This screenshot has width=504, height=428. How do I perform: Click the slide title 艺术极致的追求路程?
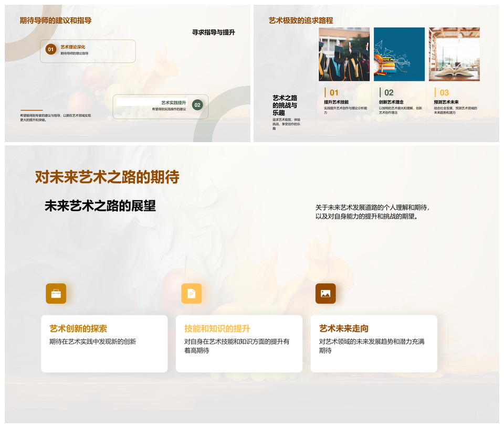[301, 20]
